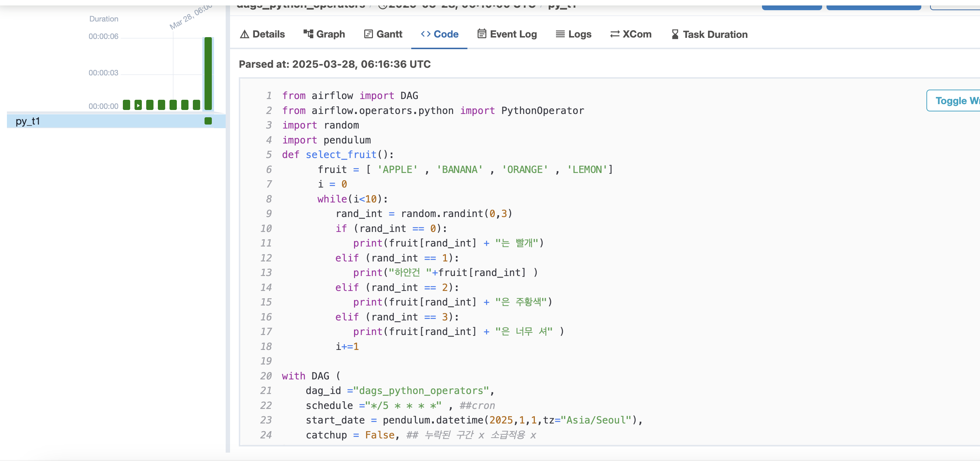Open Task Duration hourglass tab
Viewport: 980px width, 461px height.
709,34
